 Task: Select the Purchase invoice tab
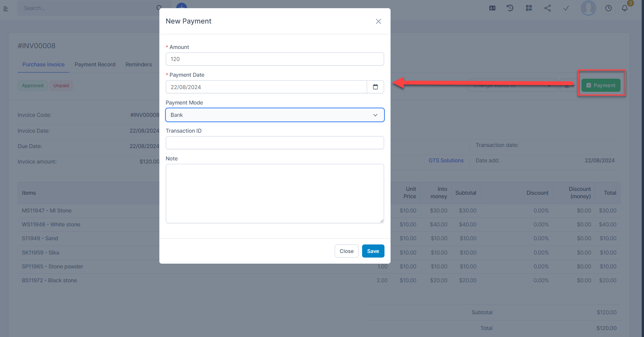point(43,64)
